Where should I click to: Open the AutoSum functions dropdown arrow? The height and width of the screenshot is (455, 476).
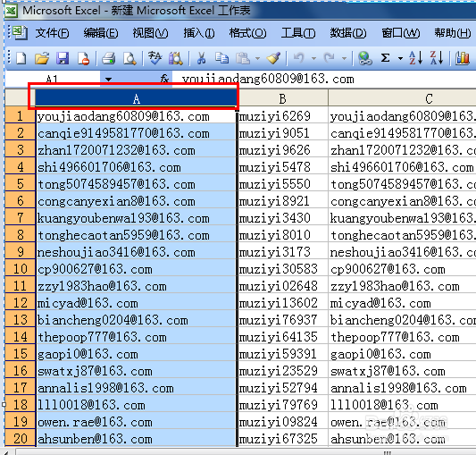(400, 58)
